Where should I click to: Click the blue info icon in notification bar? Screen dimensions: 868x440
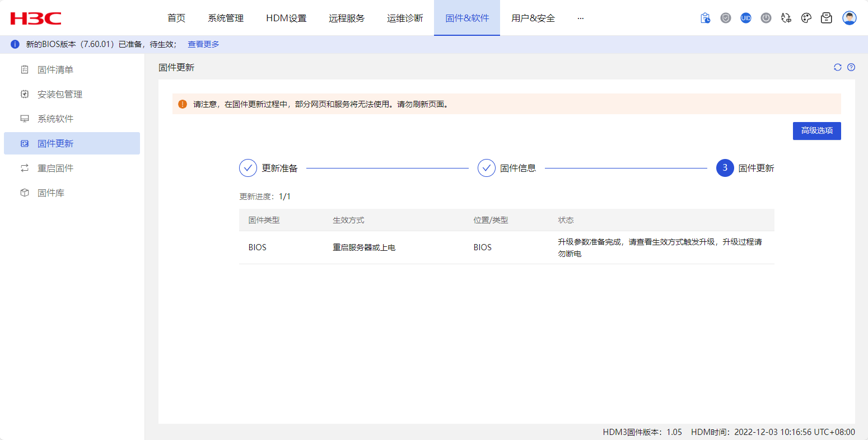(15, 44)
